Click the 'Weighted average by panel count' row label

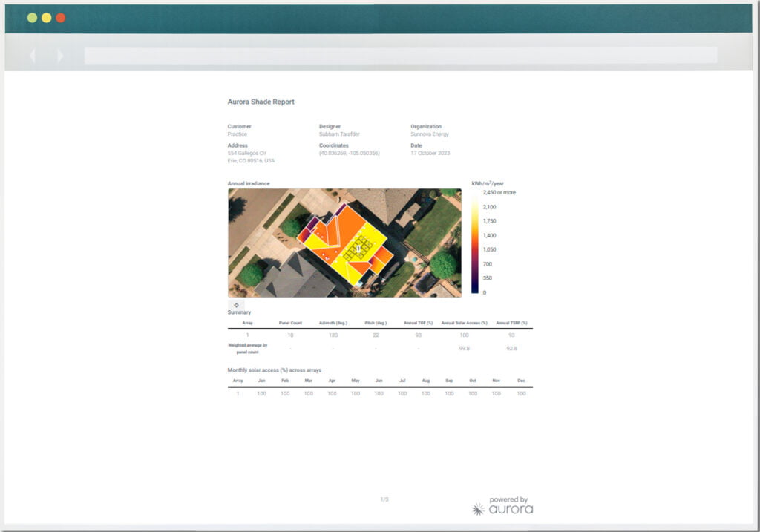click(x=247, y=349)
